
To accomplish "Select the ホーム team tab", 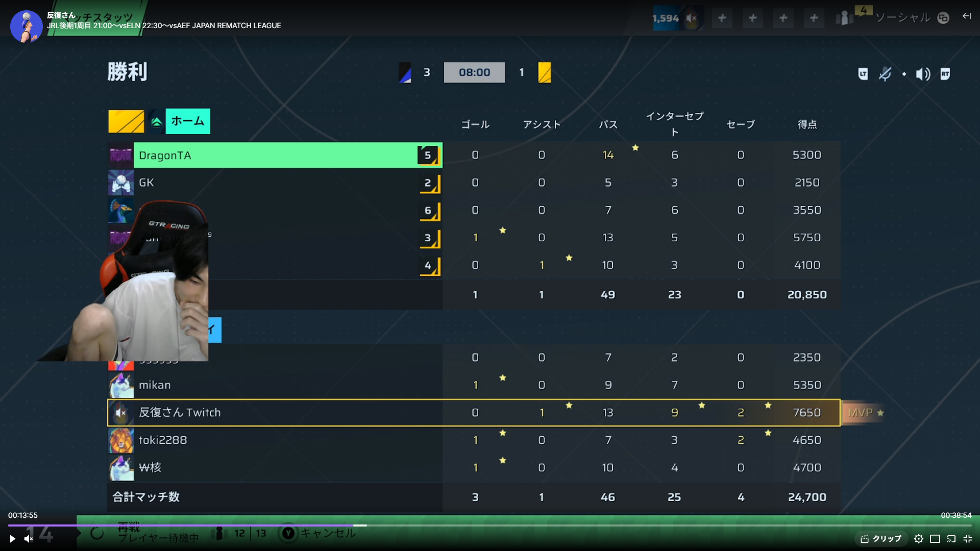I will 188,121.
